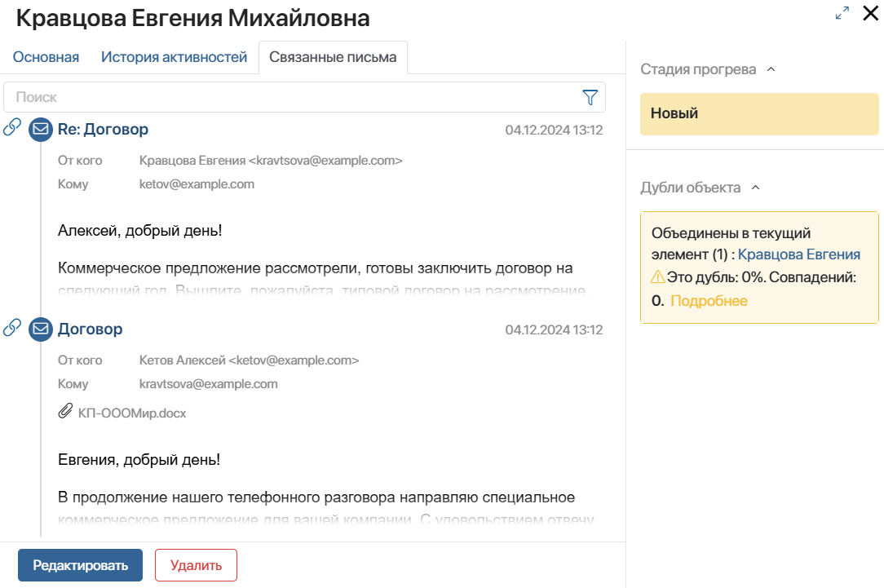Click the Подробнее link
The height and width of the screenshot is (588, 884).
pos(709,300)
